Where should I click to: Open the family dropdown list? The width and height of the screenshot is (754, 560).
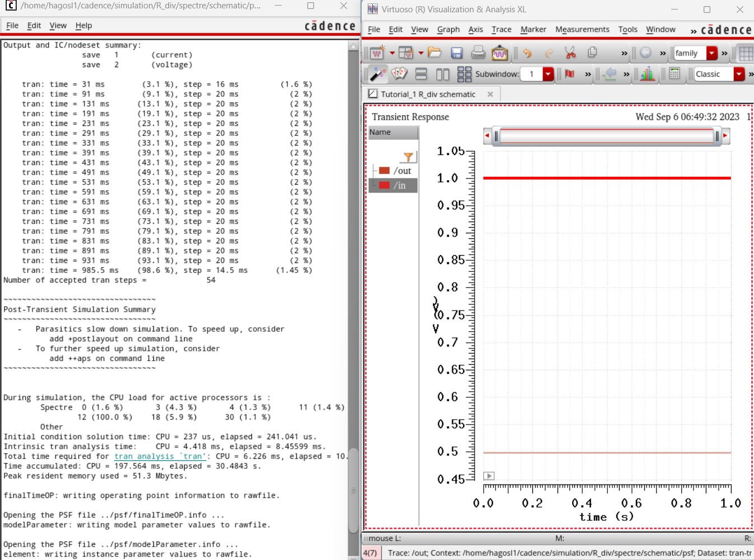point(712,53)
